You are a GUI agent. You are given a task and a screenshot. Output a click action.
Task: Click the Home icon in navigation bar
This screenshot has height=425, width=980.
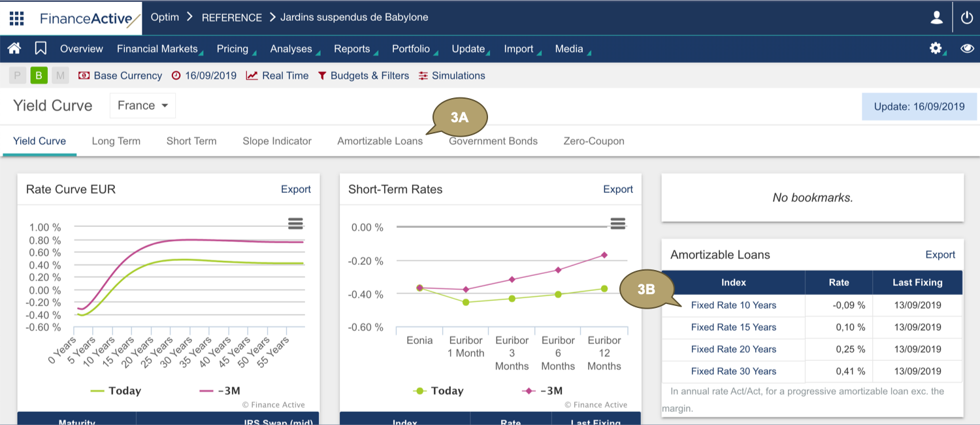[14, 48]
